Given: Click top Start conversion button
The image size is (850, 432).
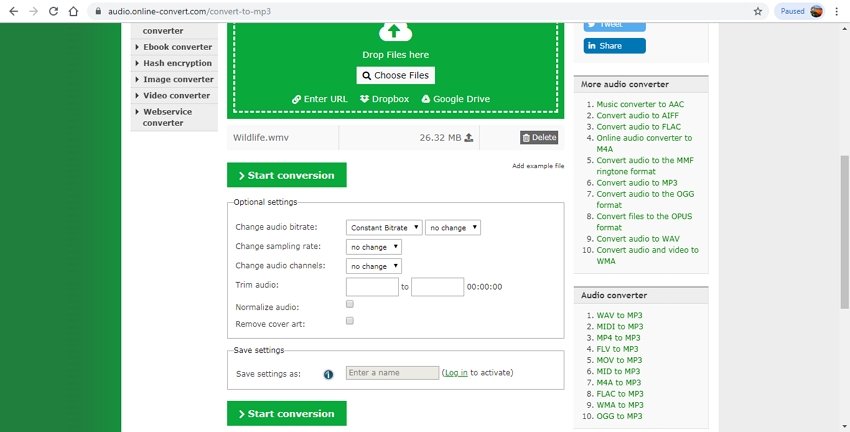Looking at the screenshot, I should pyautogui.click(x=287, y=175).
